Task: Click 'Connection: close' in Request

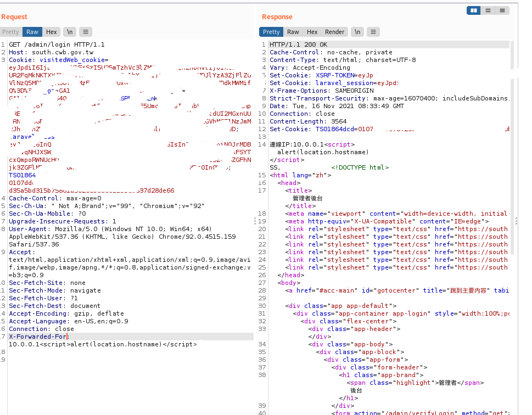Action: point(41,329)
